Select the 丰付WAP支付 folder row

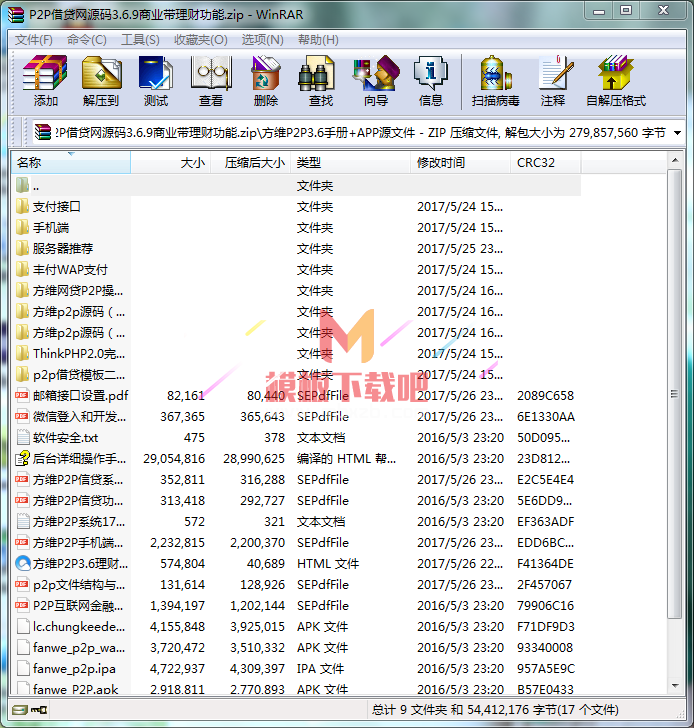click(x=296, y=269)
